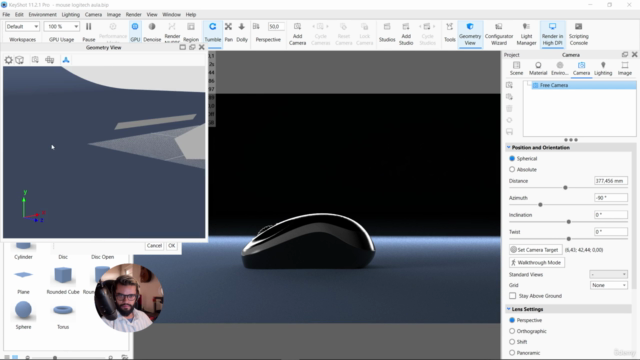Open the Tools toolbar item
Image resolution: width=640 pixels, height=360 pixels.
coord(449,32)
